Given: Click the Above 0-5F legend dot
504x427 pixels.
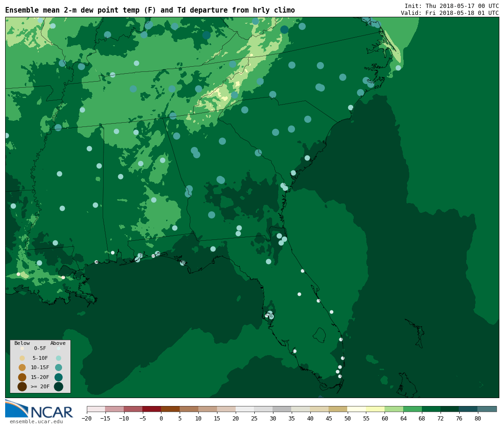Looking at the screenshot, I should click(58, 348).
